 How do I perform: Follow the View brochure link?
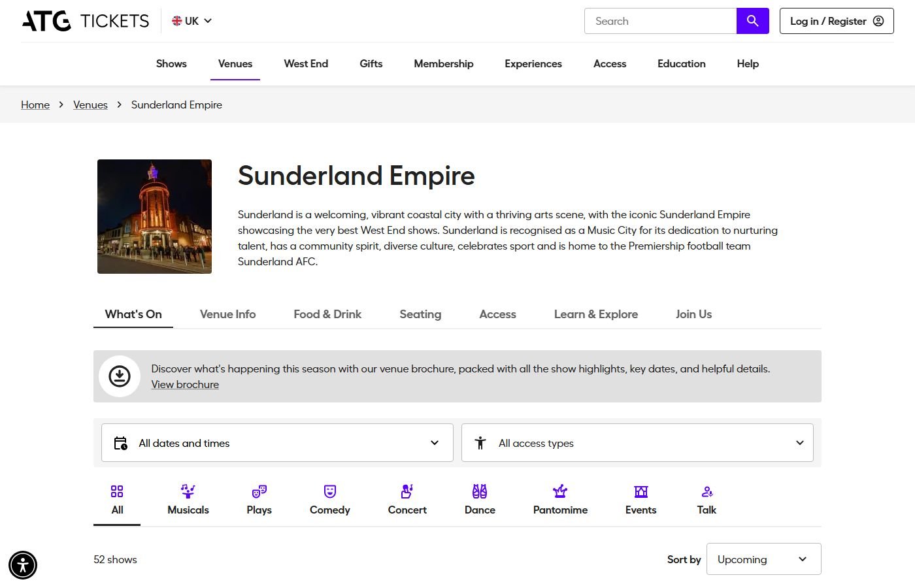pyautogui.click(x=185, y=384)
